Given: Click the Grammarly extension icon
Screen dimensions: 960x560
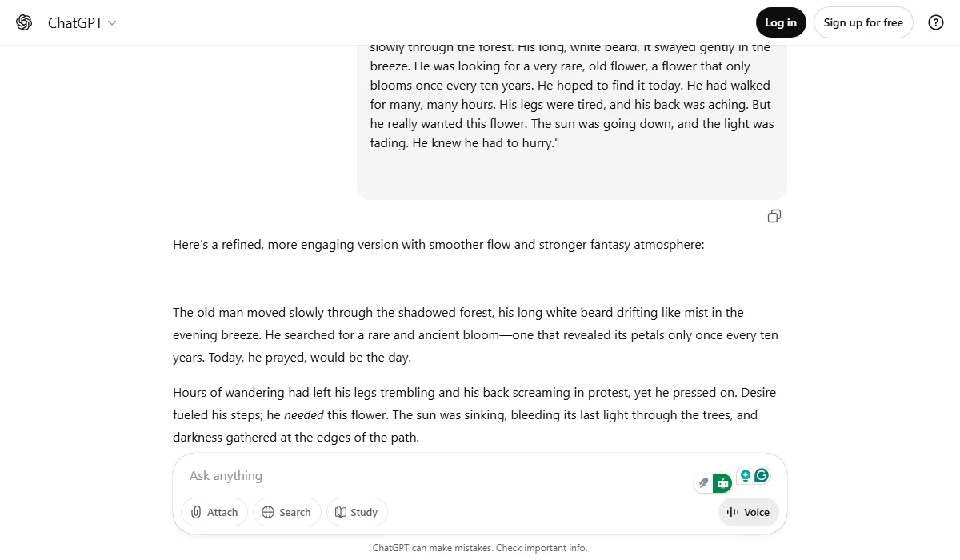Looking at the screenshot, I should point(762,474).
